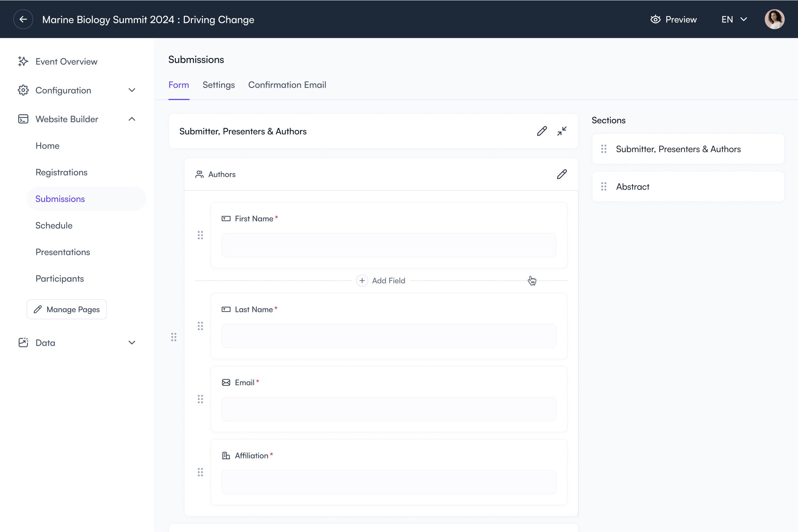
Task: Click the edit pencil icon on Authors
Action: click(x=561, y=174)
